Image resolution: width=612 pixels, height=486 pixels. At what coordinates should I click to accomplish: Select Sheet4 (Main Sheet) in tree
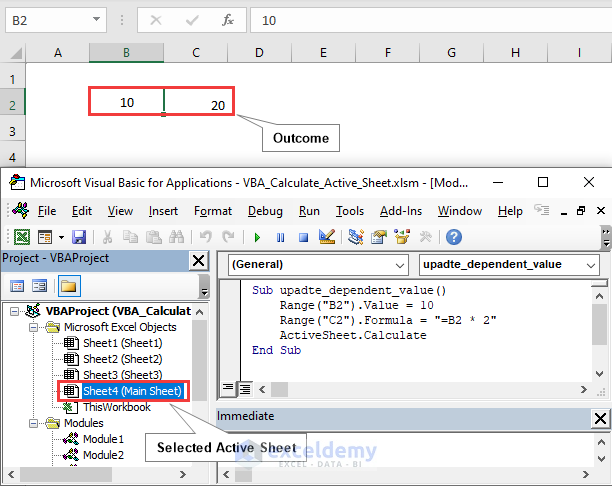pyautogui.click(x=132, y=391)
